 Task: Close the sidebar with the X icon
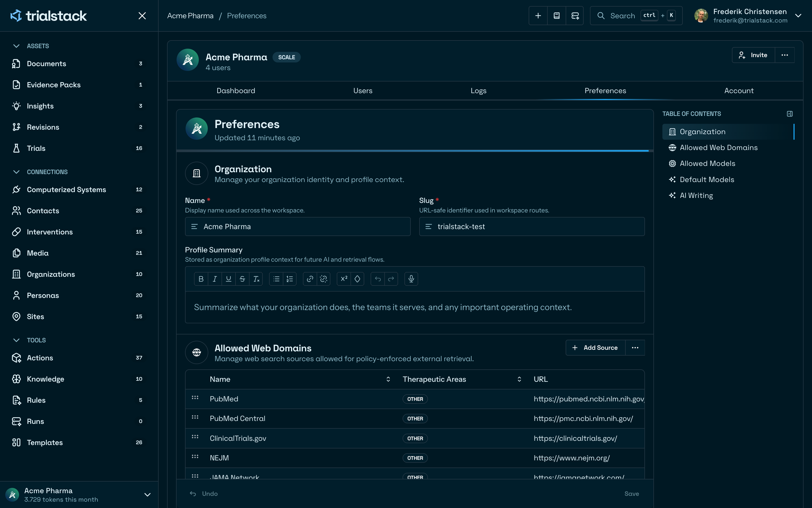142,16
